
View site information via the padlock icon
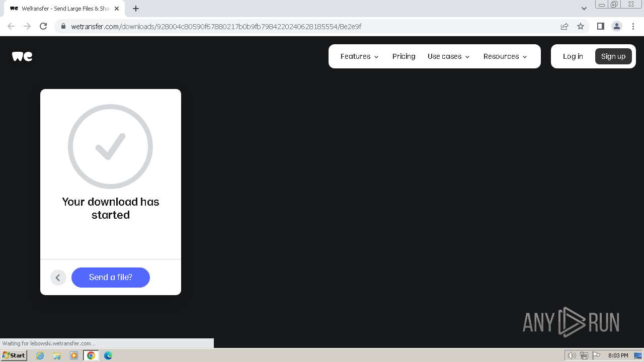[x=63, y=26]
